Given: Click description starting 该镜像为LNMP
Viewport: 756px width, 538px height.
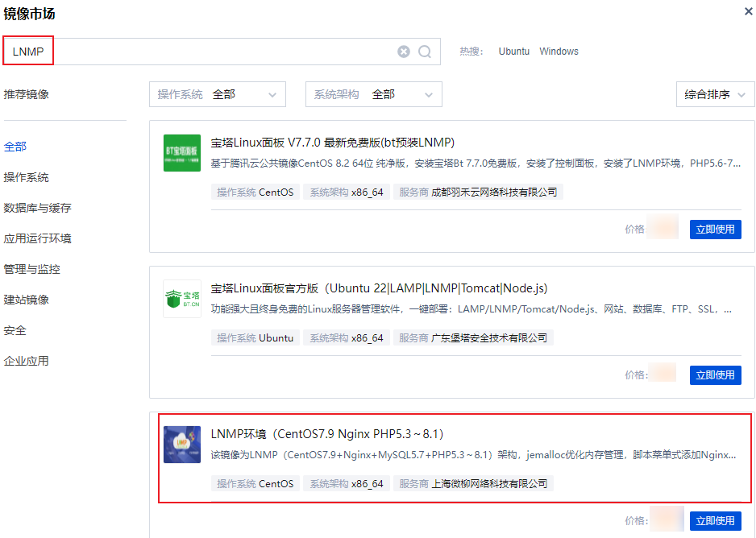Looking at the screenshot, I should (x=473, y=455).
